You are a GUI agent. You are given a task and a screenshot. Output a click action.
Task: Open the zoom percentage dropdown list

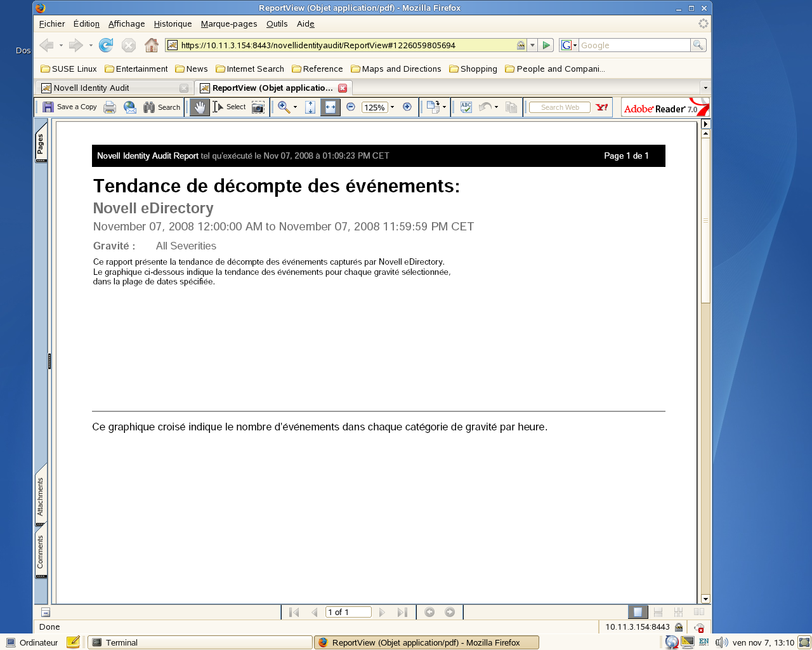pos(392,107)
